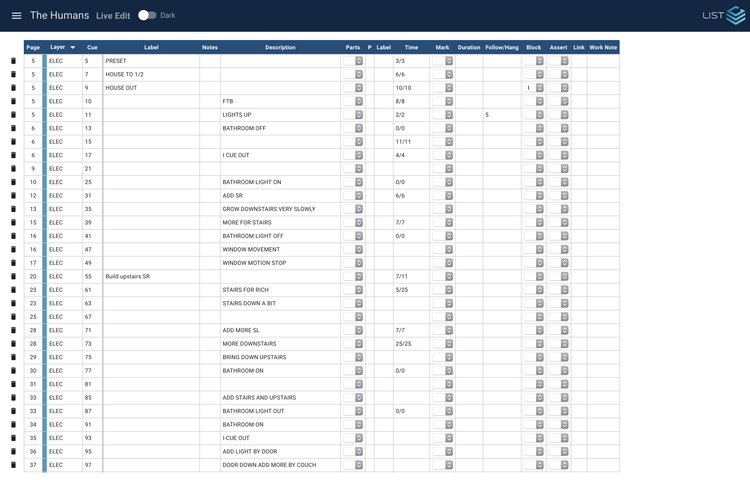
Task: Trash the I CUE OUT cue 17
Action: 13,155
